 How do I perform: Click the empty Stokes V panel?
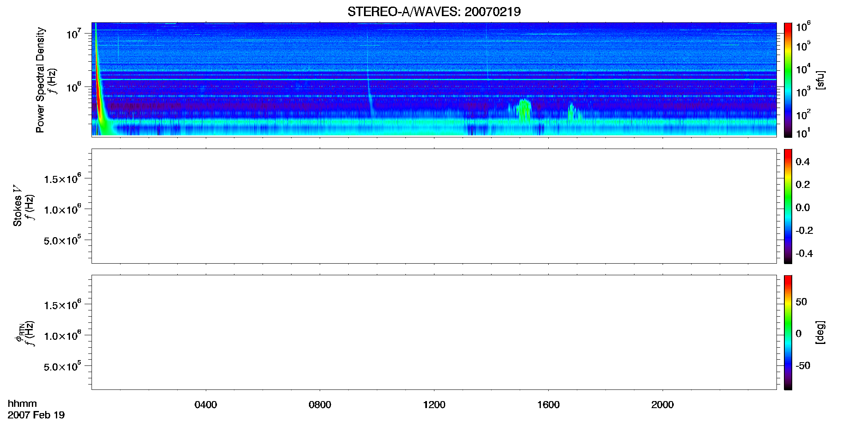[x=434, y=206]
